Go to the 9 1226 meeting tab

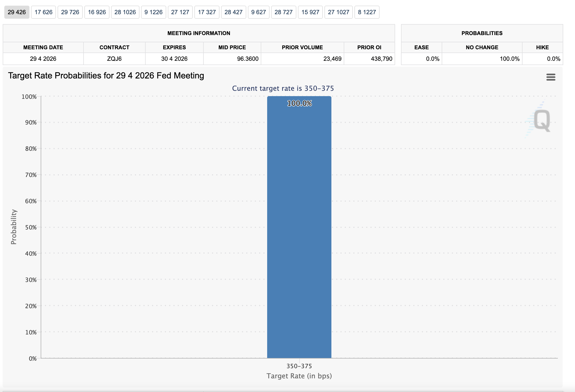tap(153, 12)
